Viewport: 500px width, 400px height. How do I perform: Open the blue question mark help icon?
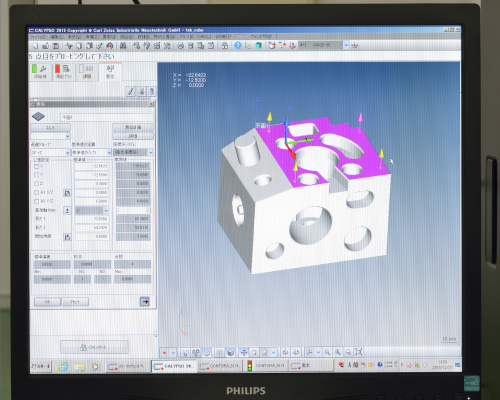(x=238, y=46)
